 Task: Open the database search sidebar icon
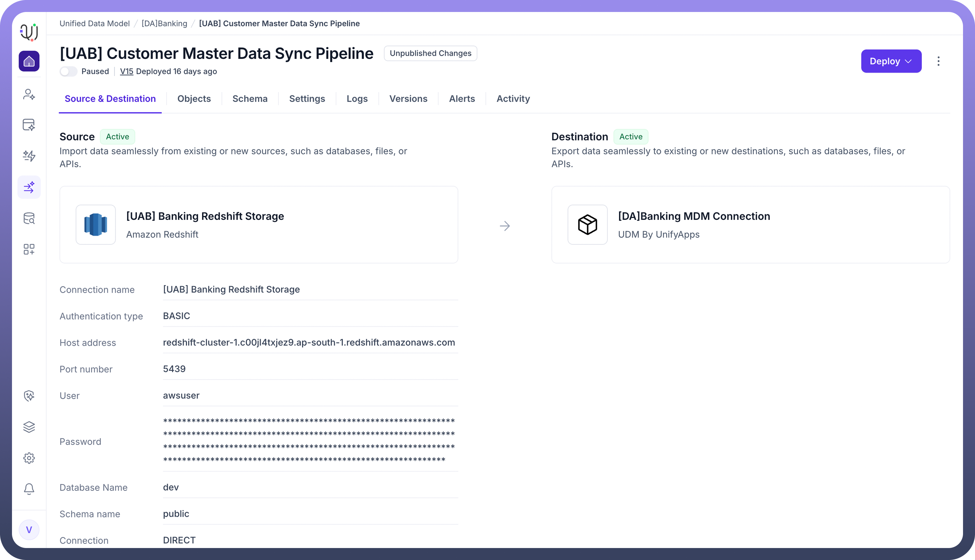pos(29,219)
